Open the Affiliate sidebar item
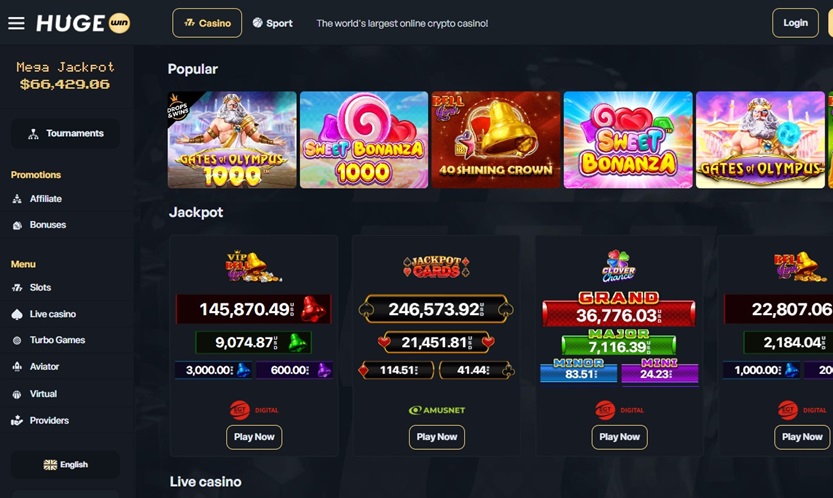Image resolution: width=833 pixels, height=498 pixels. click(45, 199)
